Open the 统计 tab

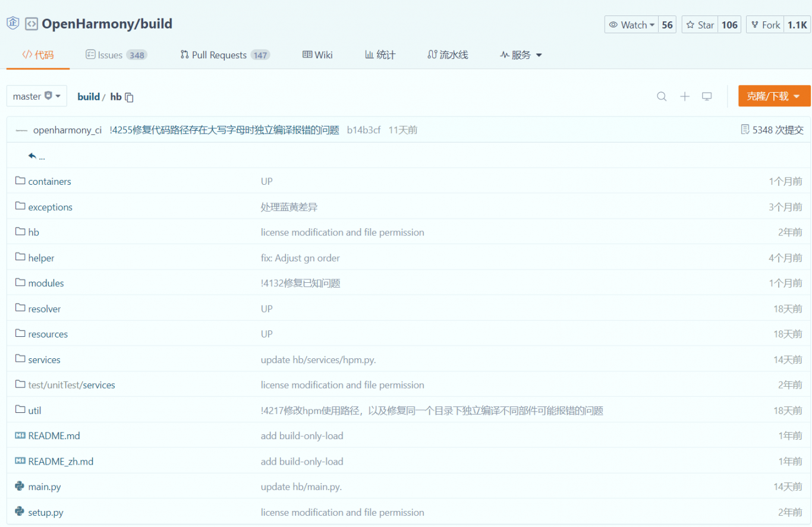(x=380, y=55)
